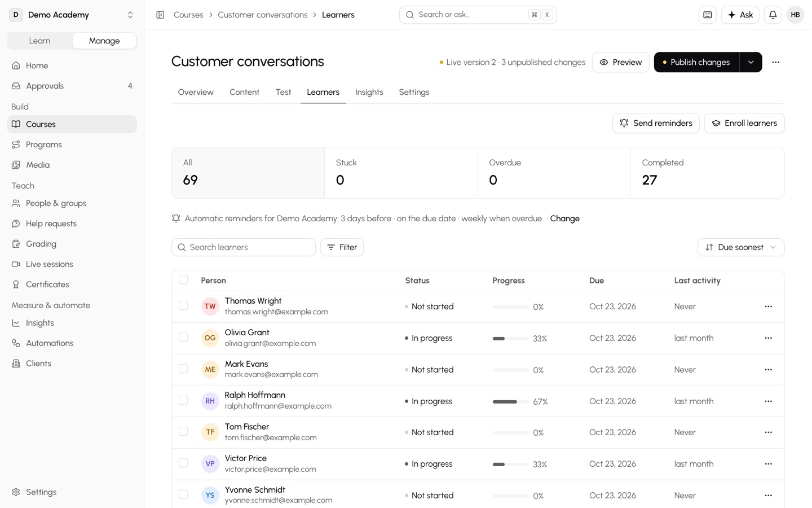This screenshot has height=508, width=812.
Task: Open the Due soonest sort dropdown
Action: 740,247
